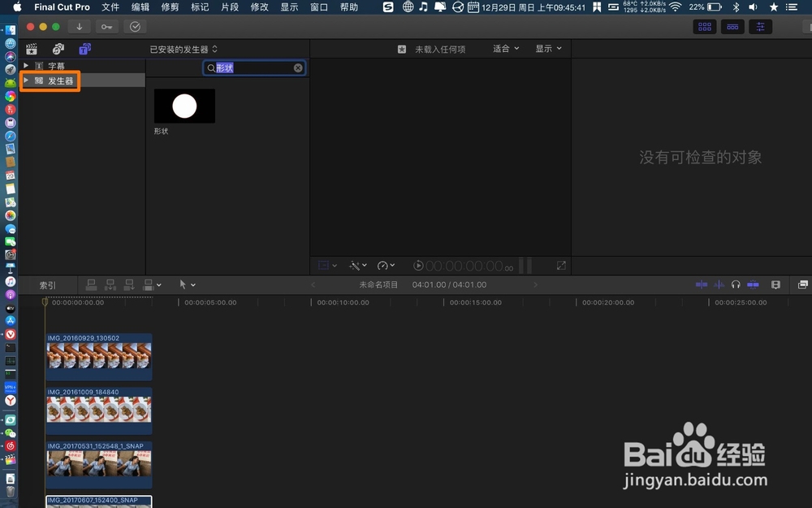Click overwrite clip edit icon
Screen dimensions: 812x508
pos(148,284)
